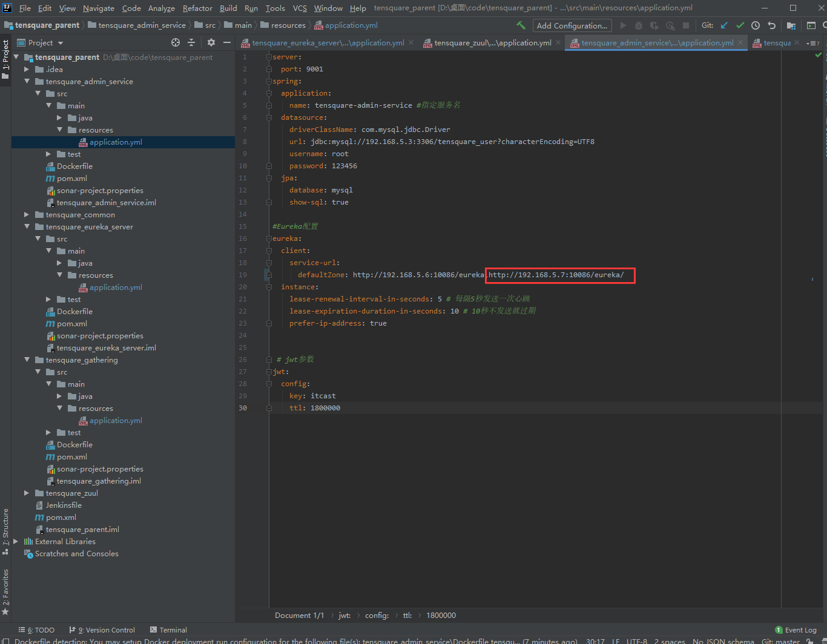The height and width of the screenshot is (644, 827).
Task: Collapse the tensquare_admin_service module arrow
Action: (27, 82)
